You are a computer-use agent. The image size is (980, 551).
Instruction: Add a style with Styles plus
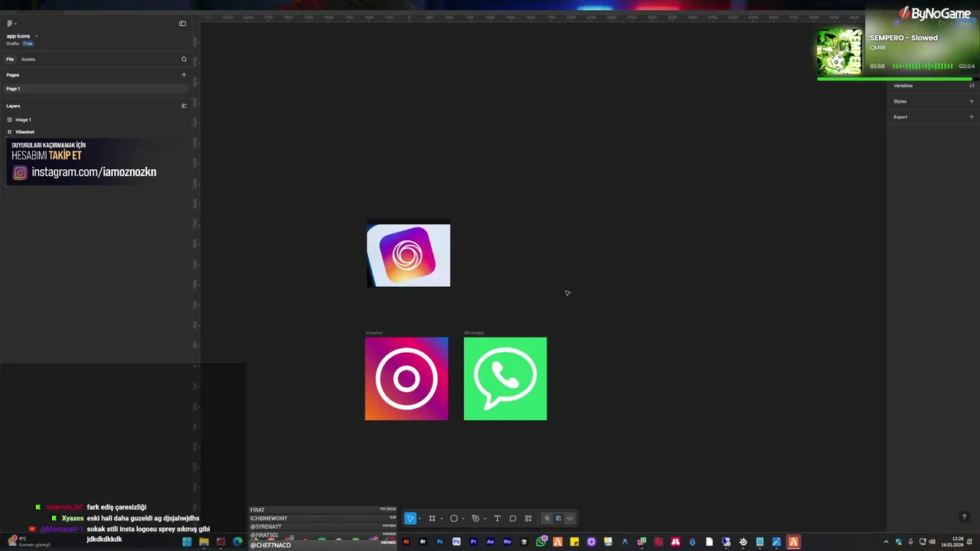[x=972, y=101]
